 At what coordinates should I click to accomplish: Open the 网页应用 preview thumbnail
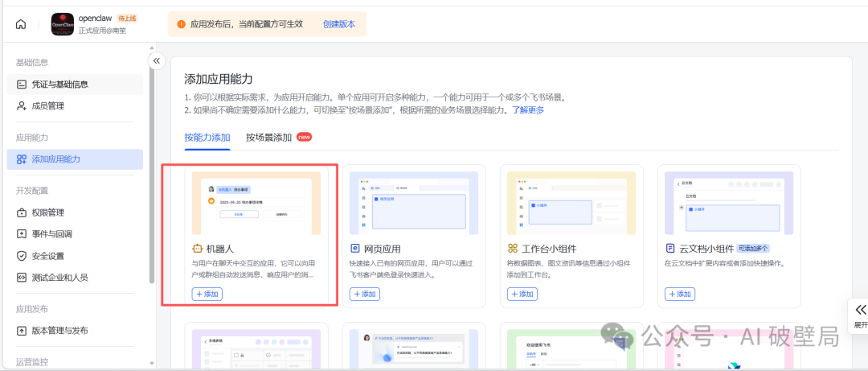click(414, 203)
